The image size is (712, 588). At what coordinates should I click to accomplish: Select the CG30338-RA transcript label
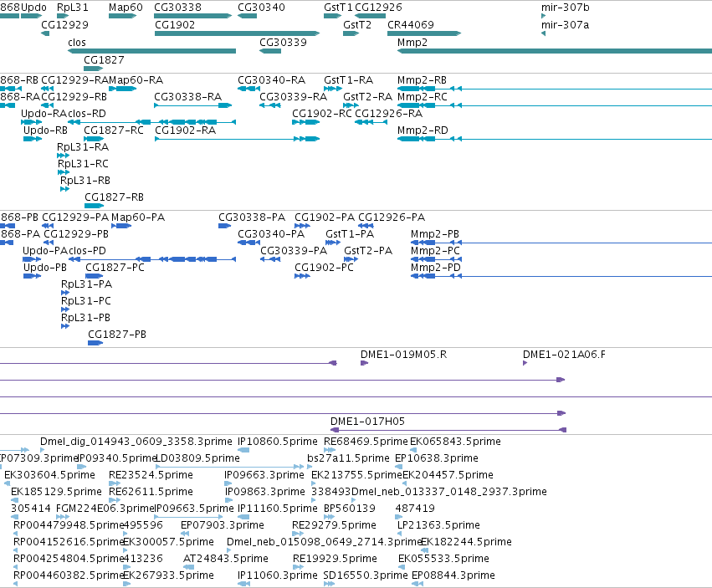pos(188,97)
